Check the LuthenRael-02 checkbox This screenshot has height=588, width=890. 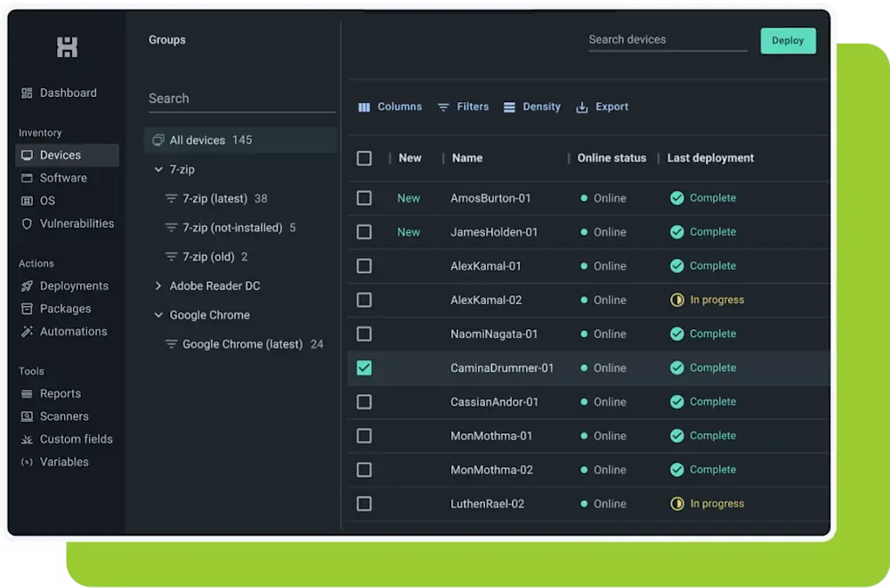tap(364, 503)
